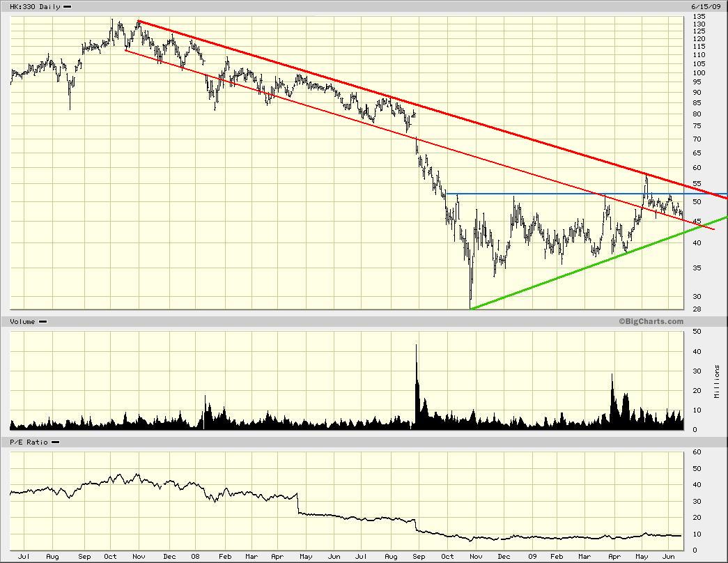Screen dimensions: 728x563
Task: Click the P/E ratio line step-down near May 2008
Action: tap(297, 503)
